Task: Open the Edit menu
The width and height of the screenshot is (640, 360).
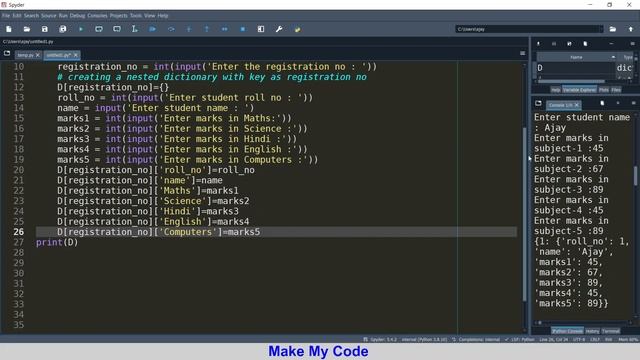Action: (17, 16)
